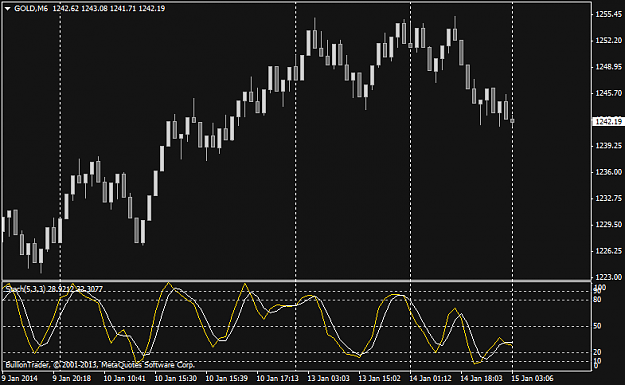Click the 1232.75 price axis label
Screen dimensions: 625x385
pyautogui.click(x=608, y=198)
